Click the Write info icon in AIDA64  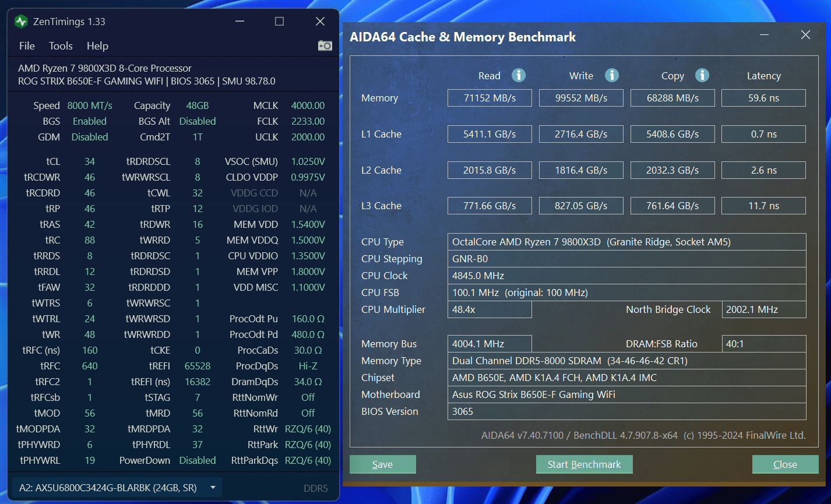pyautogui.click(x=611, y=75)
